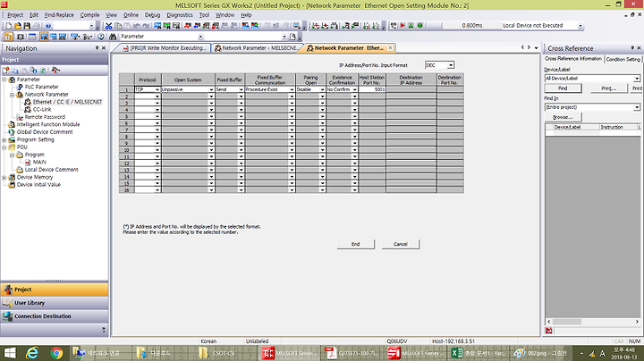Viewport: 644px width, 361px height.
Task: Click the monitor icon left of red play
Action: pyautogui.click(x=394, y=25)
